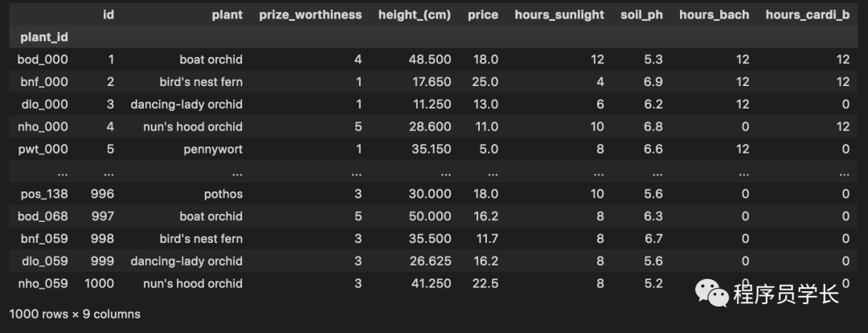Viewport: 868px width, 333px height.
Task: Select the height value 17.650
Action: 432,82
